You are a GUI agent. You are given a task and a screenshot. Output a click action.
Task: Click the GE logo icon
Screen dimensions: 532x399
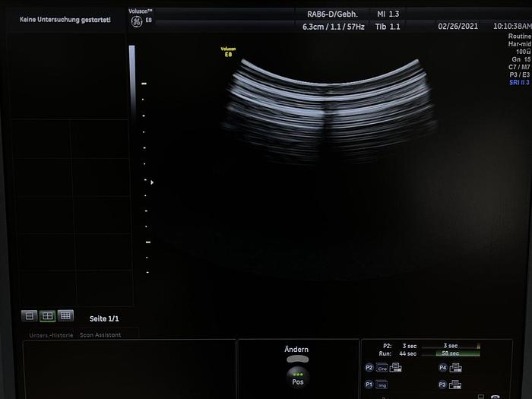point(136,22)
